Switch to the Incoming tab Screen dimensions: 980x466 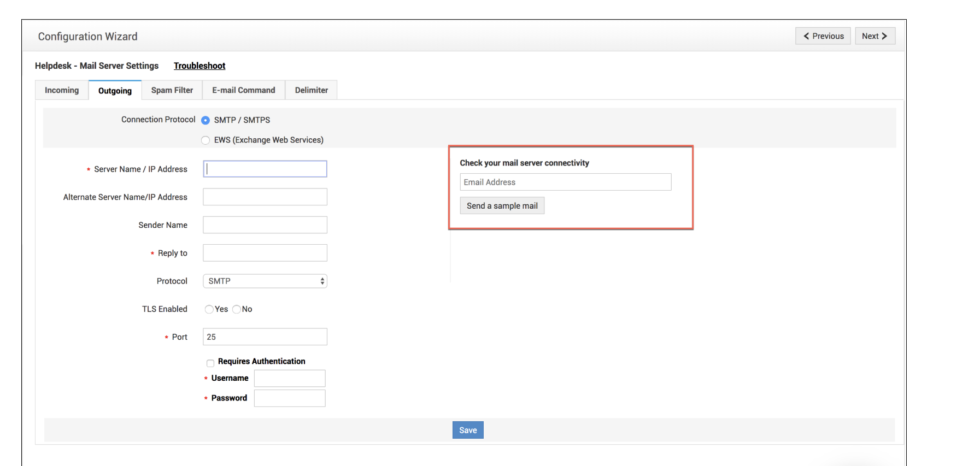62,90
